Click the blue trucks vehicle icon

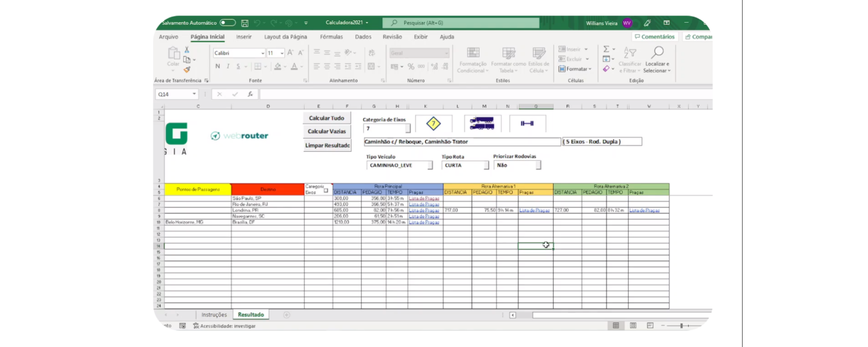click(x=482, y=124)
